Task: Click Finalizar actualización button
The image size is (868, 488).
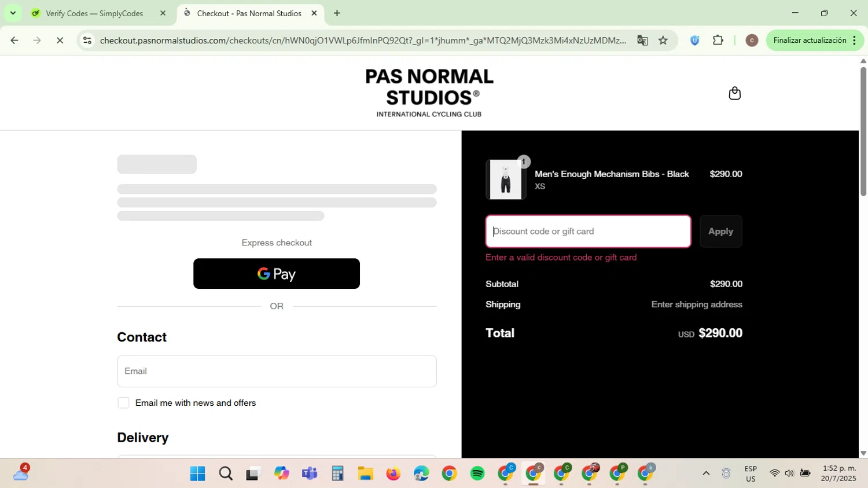Action: (810, 41)
